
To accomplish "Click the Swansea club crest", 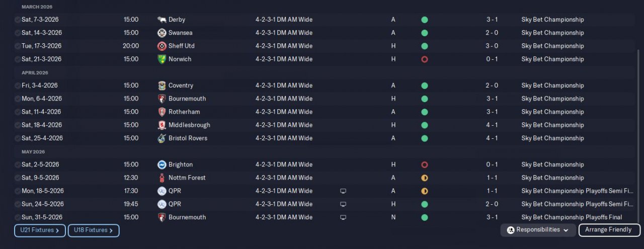I will tap(162, 33).
